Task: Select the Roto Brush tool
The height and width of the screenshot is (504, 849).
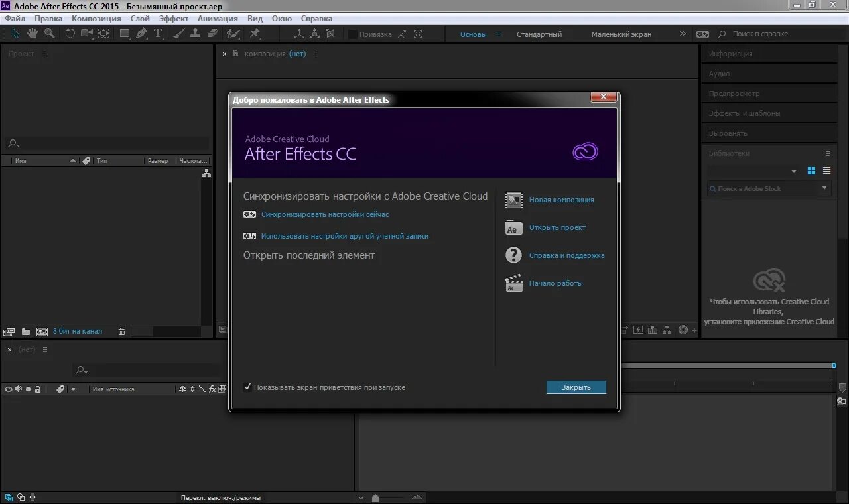Action: coord(233,34)
